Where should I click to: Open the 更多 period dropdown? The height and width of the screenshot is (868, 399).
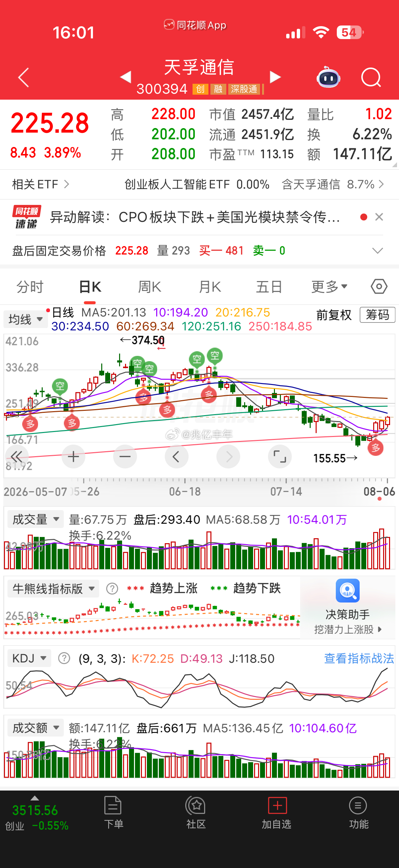click(x=329, y=287)
